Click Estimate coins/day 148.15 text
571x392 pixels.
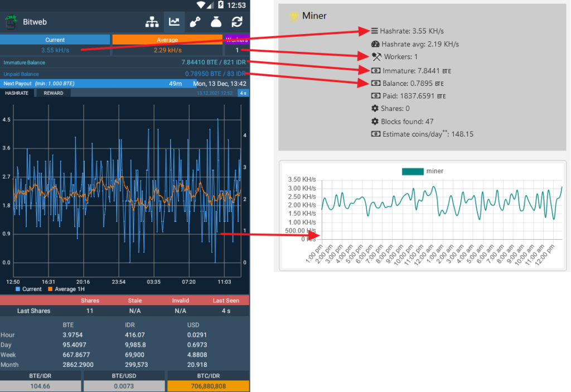[428, 134]
